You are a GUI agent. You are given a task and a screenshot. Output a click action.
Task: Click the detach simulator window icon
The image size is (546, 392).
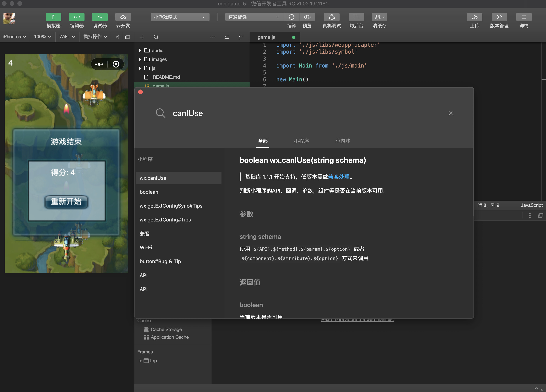(128, 37)
